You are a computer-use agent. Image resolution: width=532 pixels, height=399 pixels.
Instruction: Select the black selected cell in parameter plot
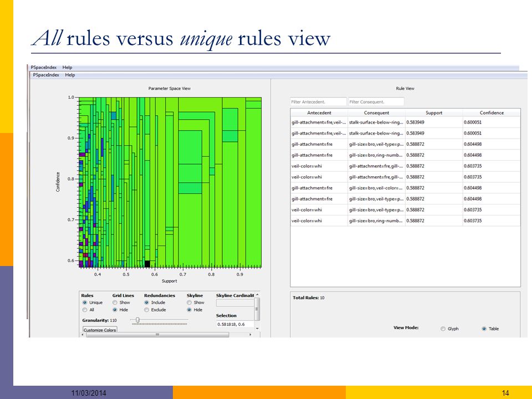coord(147,264)
